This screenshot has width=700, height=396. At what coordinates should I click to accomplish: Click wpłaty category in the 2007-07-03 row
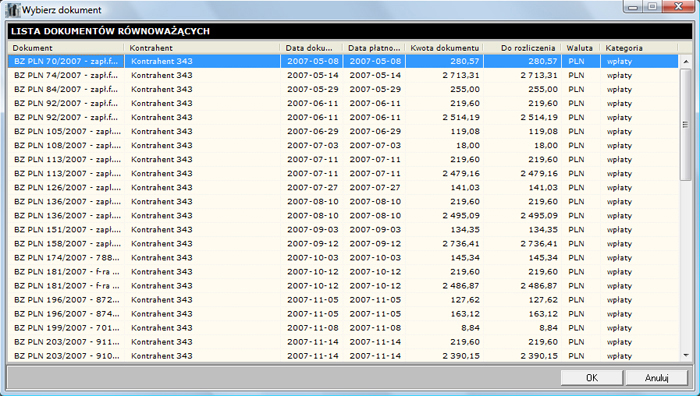coord(619,146)
